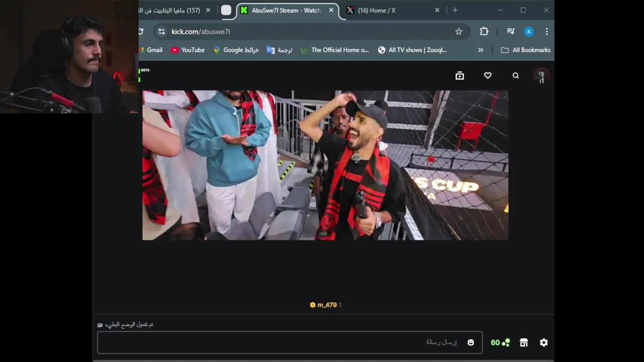Image resolution: width=644 pixels, height=362 pixels.
Task: Switch to the AbuSwe7l Stream tab
Action: click(x=286, y=10)
